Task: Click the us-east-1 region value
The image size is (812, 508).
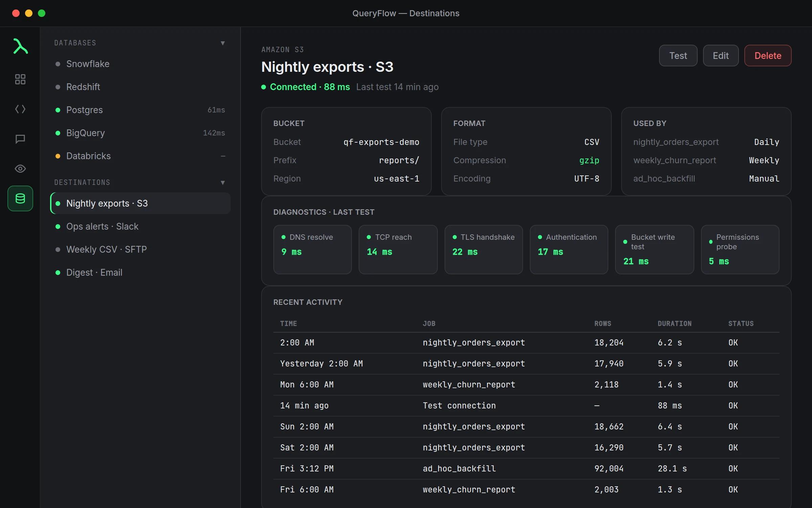Action: (397, 179)
